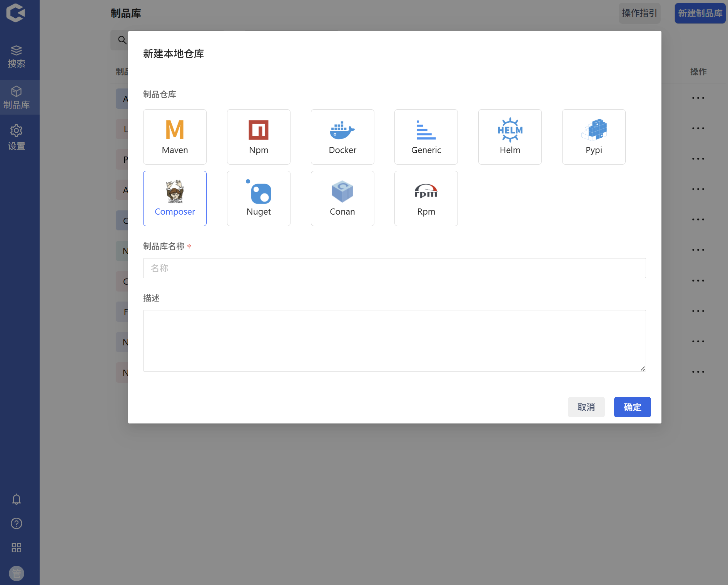The image size is (728, 585).
Task: Open the eighth row's more options menu
Action: tap(698, 311)
